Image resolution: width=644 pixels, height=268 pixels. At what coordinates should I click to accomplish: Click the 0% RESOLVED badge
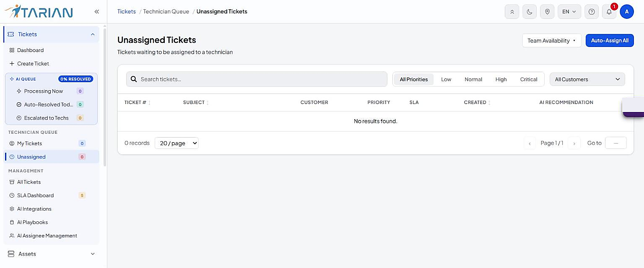click(x=76, y=79)
